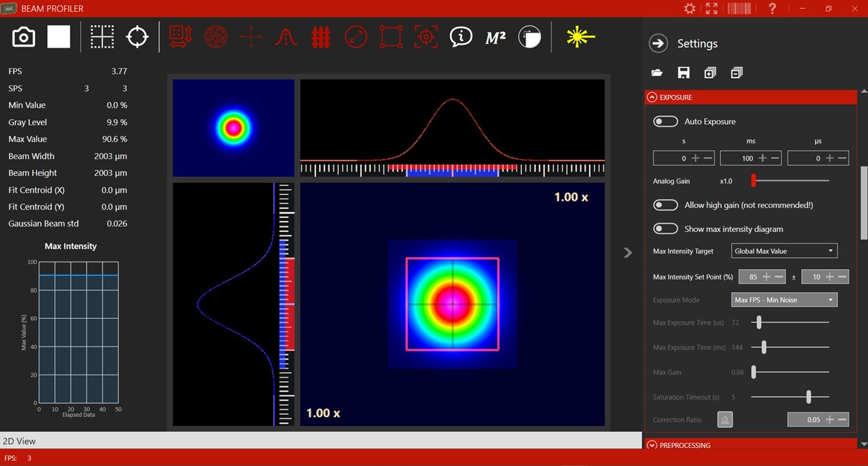This screenshot has width=868, height=466.
Task: Click the Beam Width value 2003 µm
Action: click(x=111, y=156)
